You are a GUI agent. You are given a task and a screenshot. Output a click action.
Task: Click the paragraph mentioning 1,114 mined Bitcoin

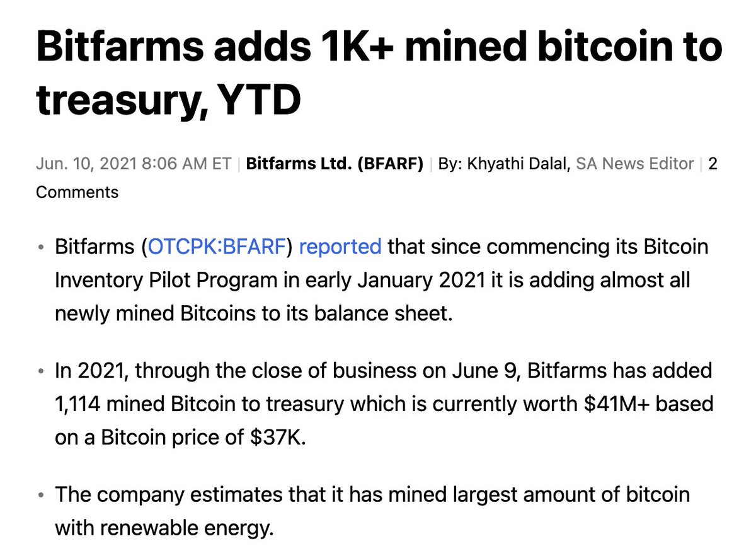click(x=384, y=403)
